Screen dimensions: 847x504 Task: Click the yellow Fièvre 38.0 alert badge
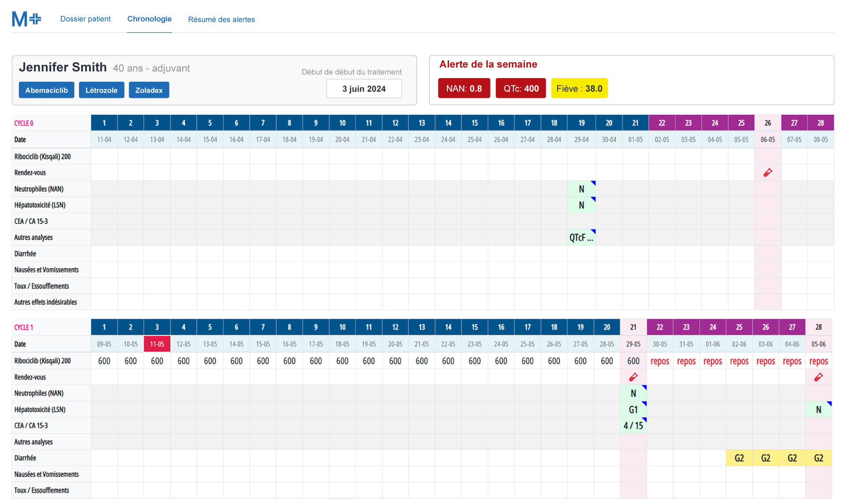click(579, 88)
